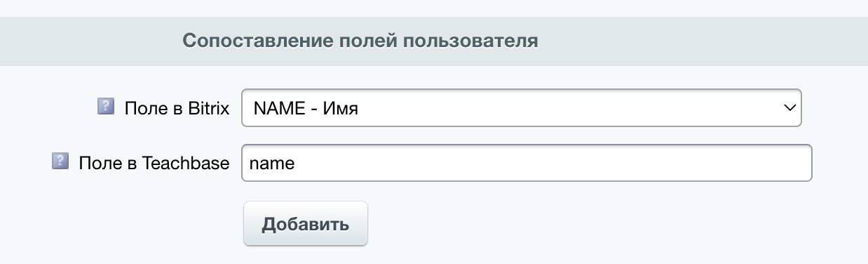The width and height of the screenshot is (868, 264).
Task: Click the Поле в Bitrix label text
Action: coord(177,108)
